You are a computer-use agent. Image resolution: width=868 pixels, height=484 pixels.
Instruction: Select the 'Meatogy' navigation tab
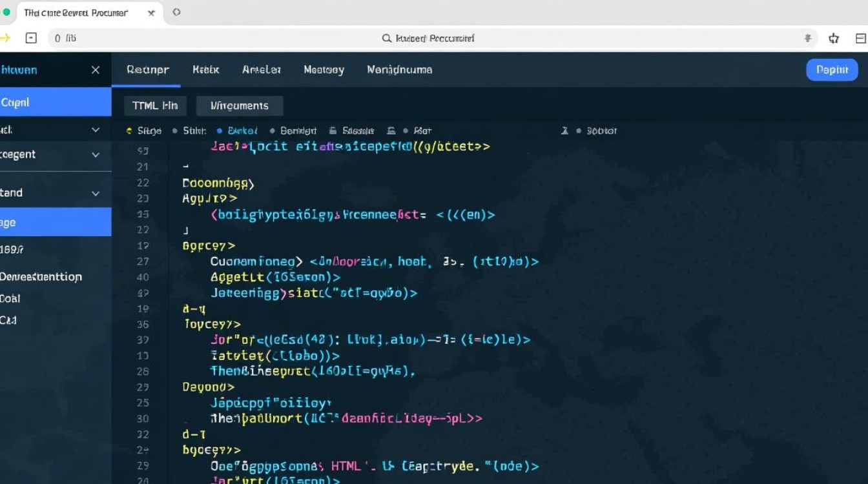tap(324, 70)
